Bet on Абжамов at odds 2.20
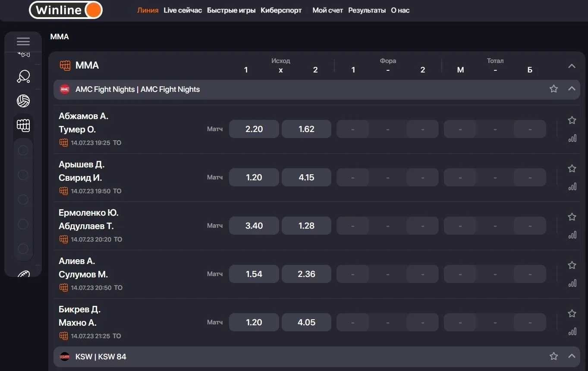The height and width of the screenshot is (371, 588). click(254, 129)
